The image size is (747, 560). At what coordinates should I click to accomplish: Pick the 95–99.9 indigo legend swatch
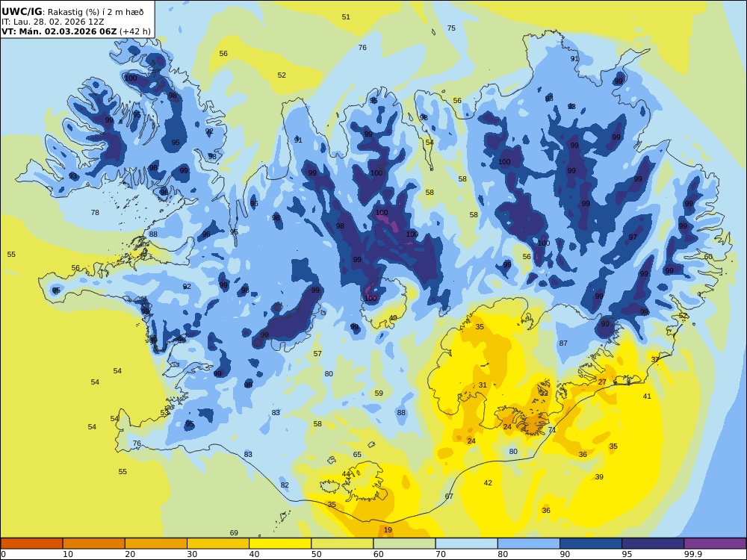(653, 544)
